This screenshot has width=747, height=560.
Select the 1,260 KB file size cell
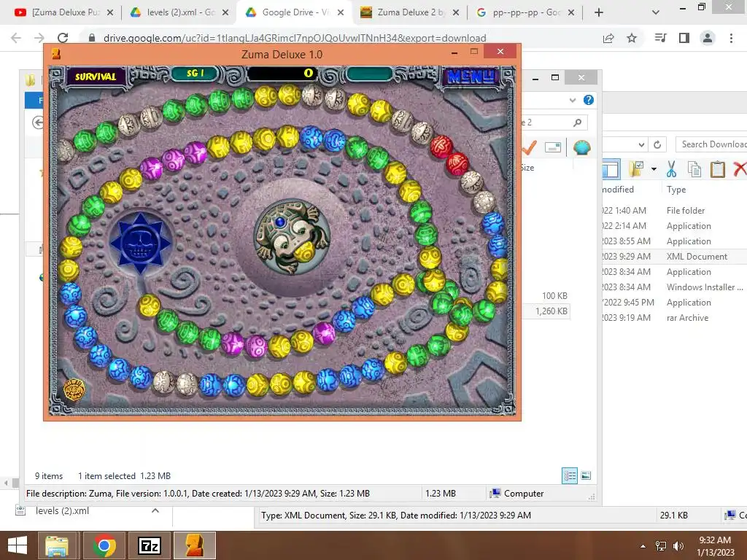(551, 311)
